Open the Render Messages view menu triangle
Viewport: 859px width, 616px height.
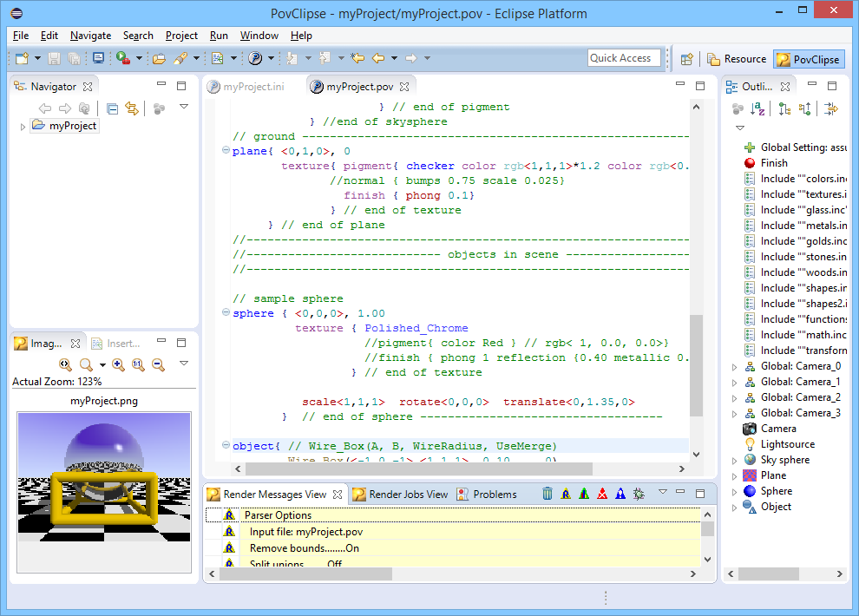click(662, 492)
